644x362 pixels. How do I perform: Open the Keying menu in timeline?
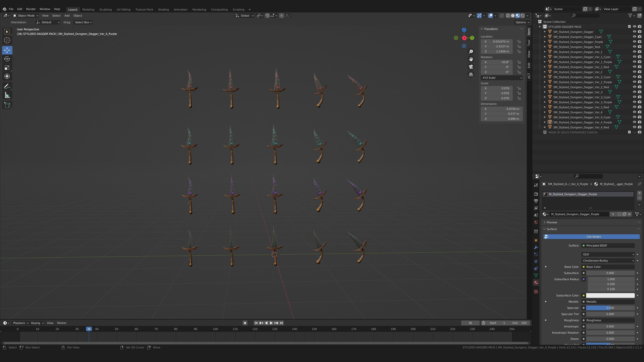point(37,323)
